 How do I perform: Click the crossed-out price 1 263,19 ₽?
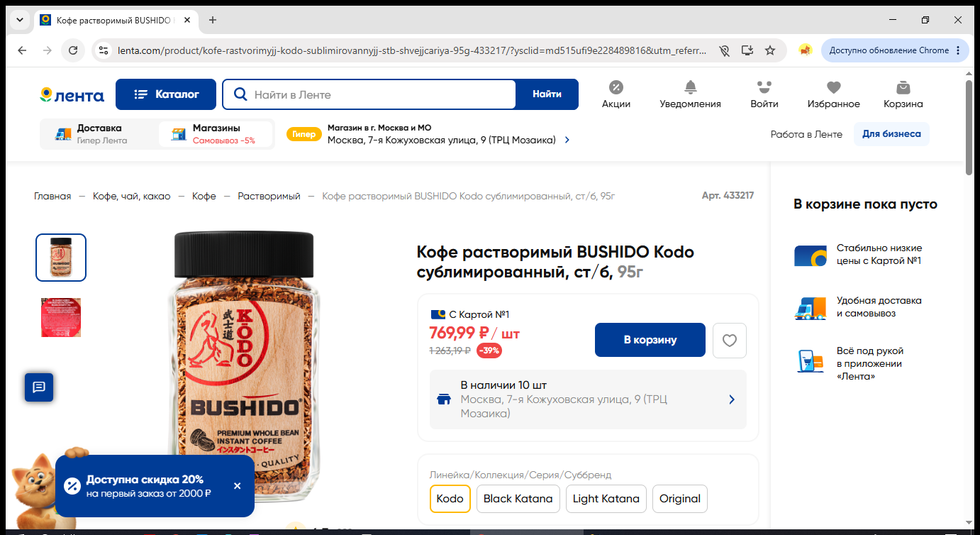tap(450, 350)
